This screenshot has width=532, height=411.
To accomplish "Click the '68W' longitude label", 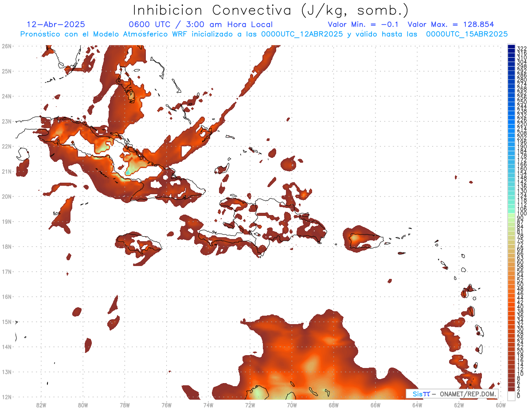I will 333,405.
